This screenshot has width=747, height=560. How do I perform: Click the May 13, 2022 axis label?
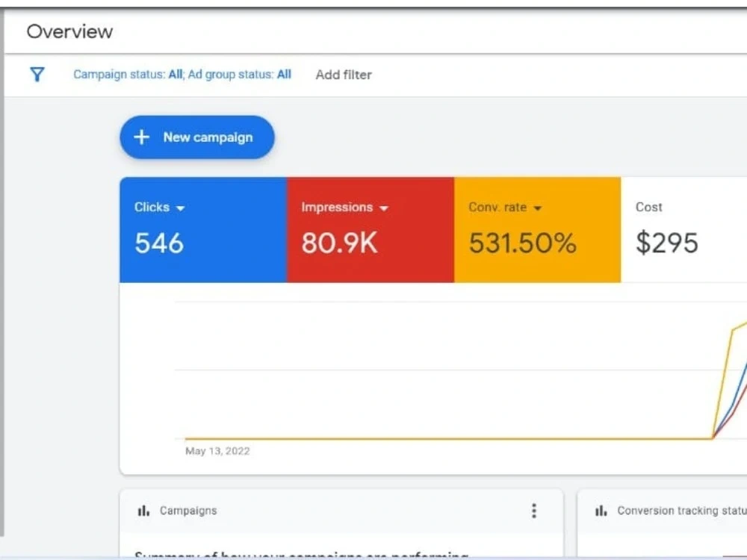point(217,451)
